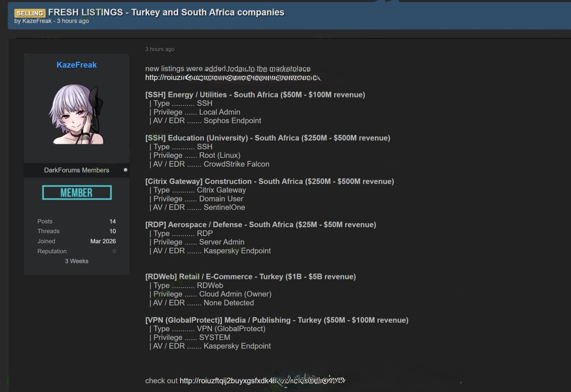Click the 'SentinelOne' AV line

(x=197, y=207)
